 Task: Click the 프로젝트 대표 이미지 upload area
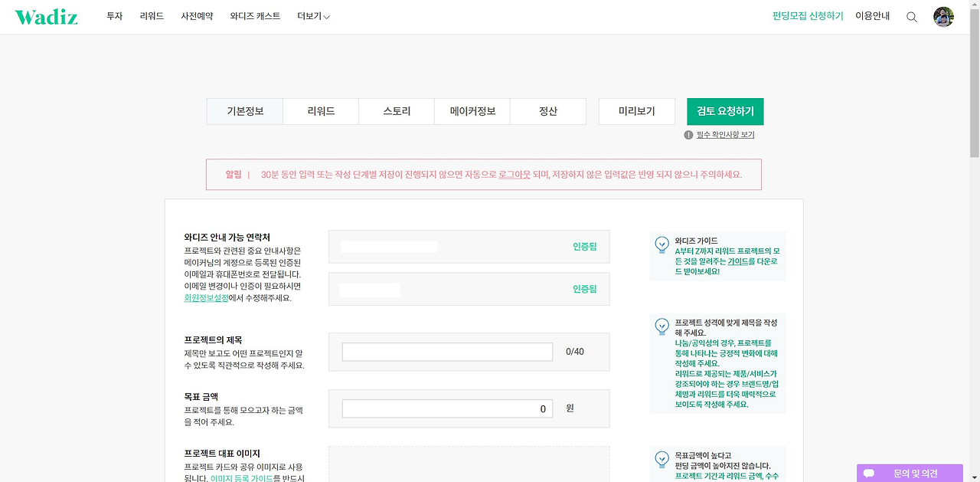(x=469, y=464)
